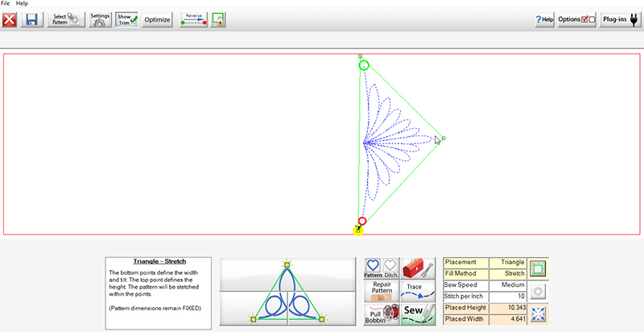Click the Stitch per Inch value field
The height and width of the screenshot is (332, 644).
tap(506, 297)
